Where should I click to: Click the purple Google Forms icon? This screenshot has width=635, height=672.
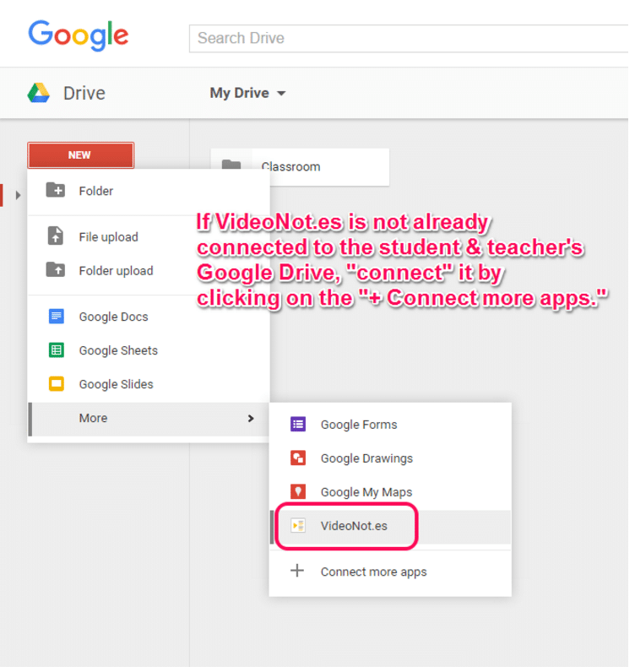(297, 425)
